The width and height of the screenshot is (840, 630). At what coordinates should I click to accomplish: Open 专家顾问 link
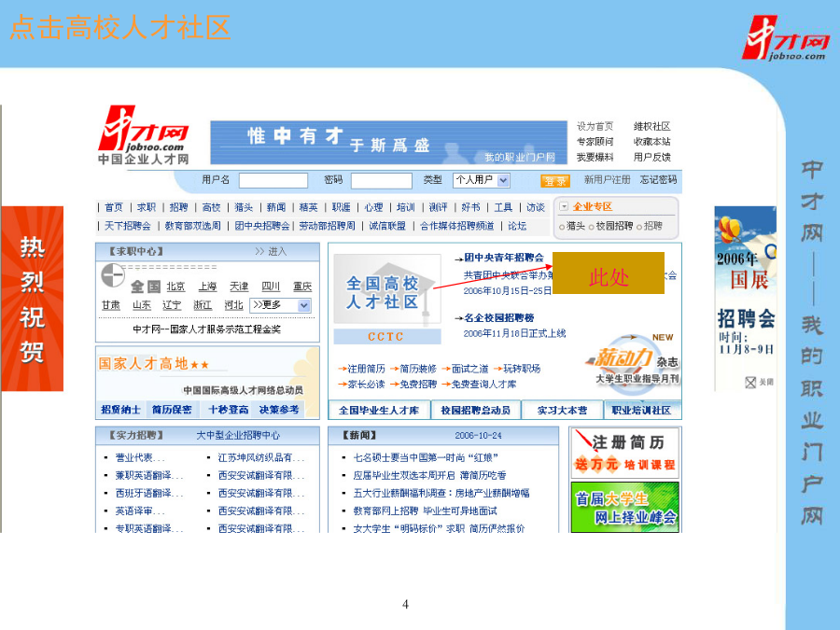[595, 142]
